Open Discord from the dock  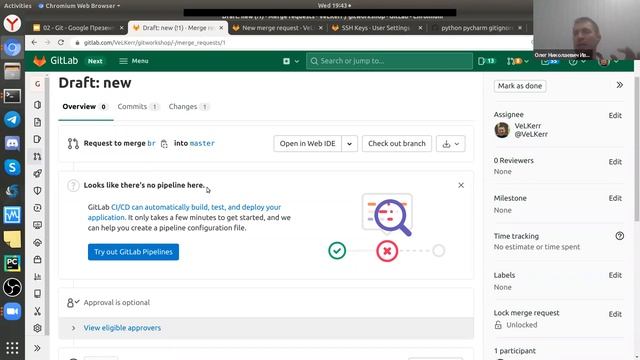[x=12, y=143]
